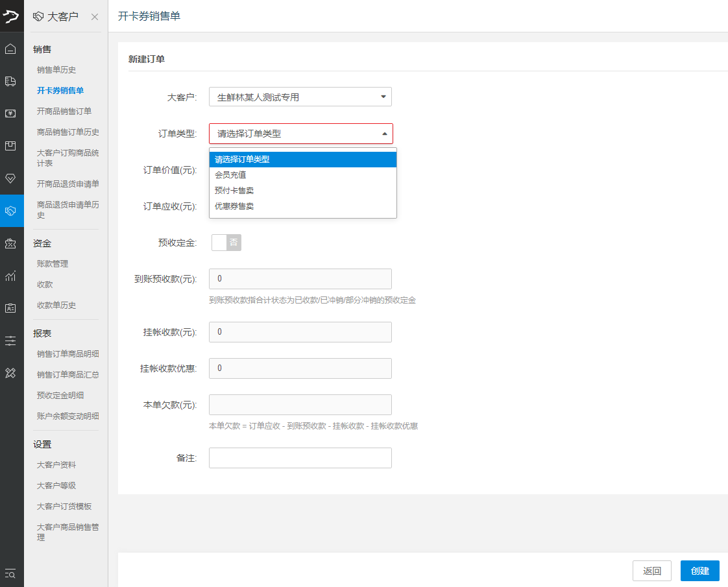Viewport: 728px width, 587px height.
Task: Click the home icon in left rail
Action: click(x=10, y=49)
